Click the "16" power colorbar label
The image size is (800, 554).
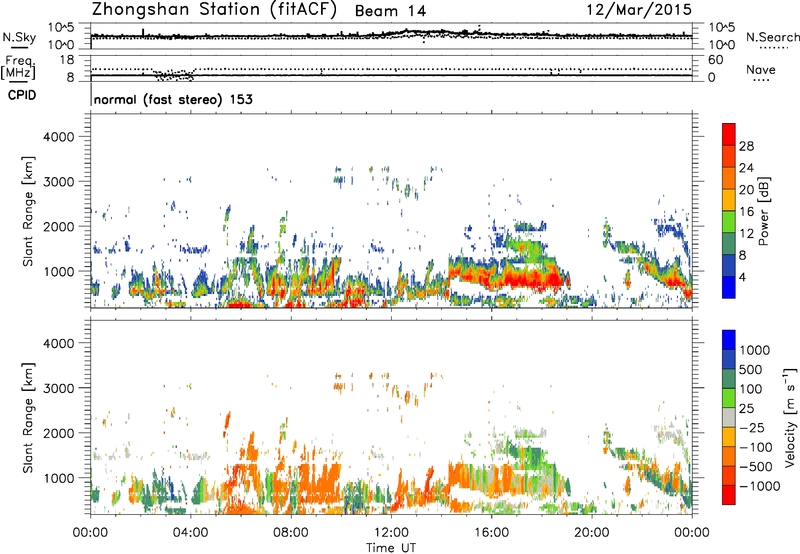746,212
